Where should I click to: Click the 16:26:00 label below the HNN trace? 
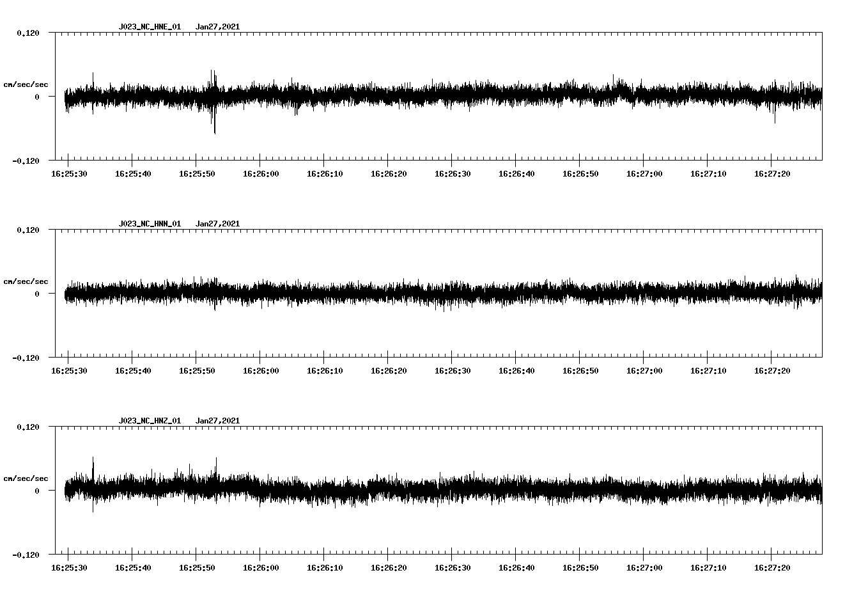coord(262,370)
